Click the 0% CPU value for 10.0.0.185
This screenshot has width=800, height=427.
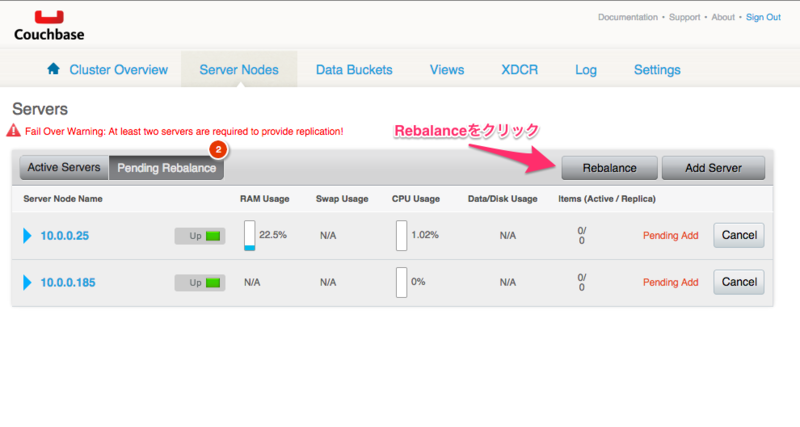pos(418,282)
